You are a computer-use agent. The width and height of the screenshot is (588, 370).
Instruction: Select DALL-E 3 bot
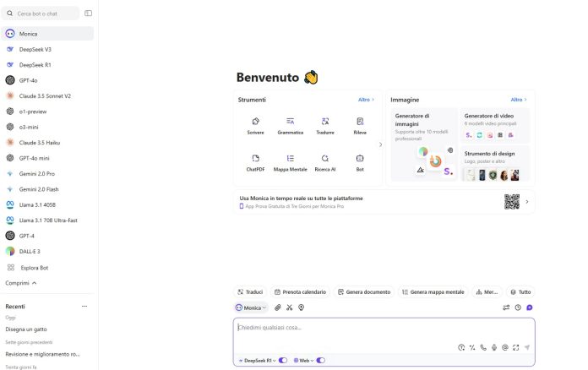click(x=47, y=251)
